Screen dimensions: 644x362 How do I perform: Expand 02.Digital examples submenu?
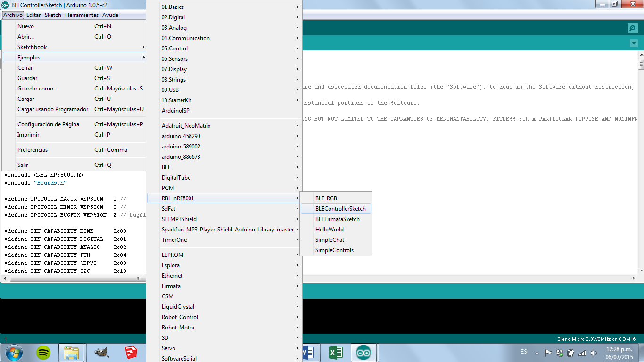224,17
